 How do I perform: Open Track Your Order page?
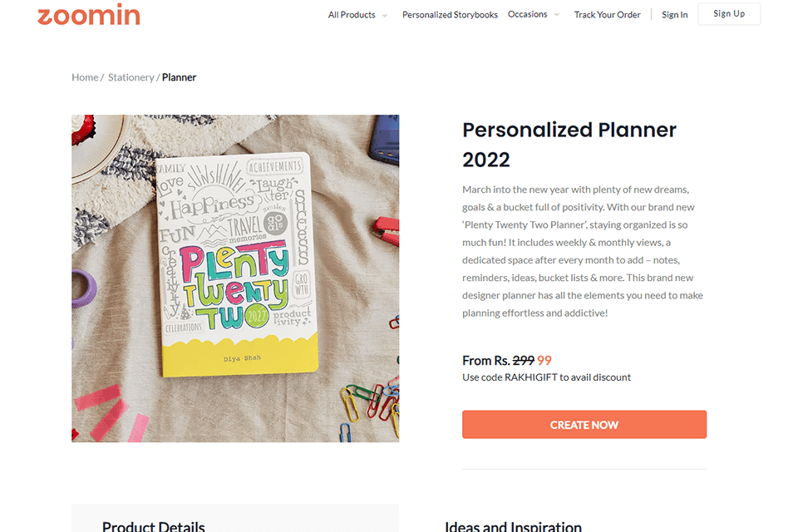(607, 15)
